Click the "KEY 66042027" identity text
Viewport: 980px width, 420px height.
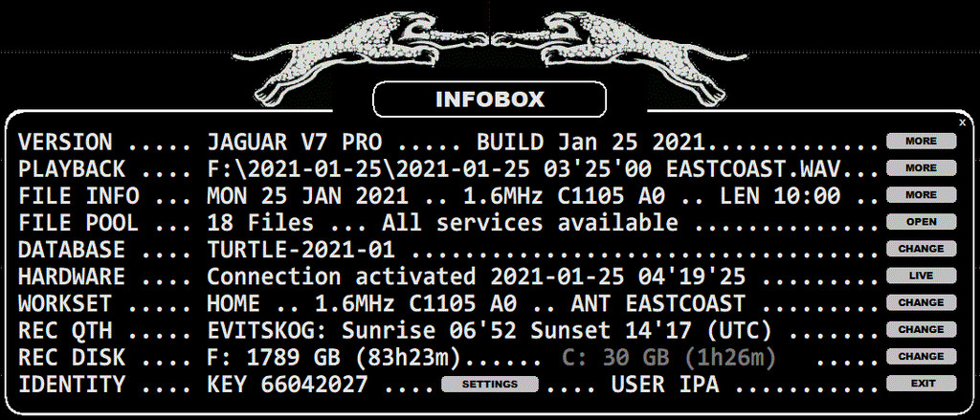[x=287, y=385]
